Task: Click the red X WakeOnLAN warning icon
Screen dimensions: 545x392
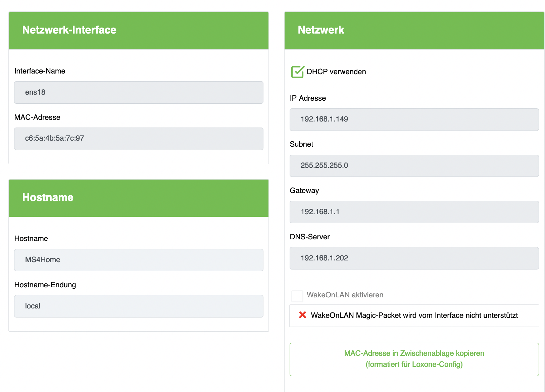Action: pyautogui.click(x=302, y=315)
